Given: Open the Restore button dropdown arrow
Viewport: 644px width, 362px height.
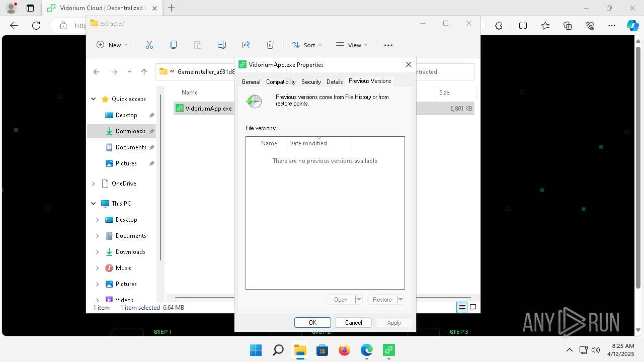Looking at the screenshot, I should click(x=400, y=300).
